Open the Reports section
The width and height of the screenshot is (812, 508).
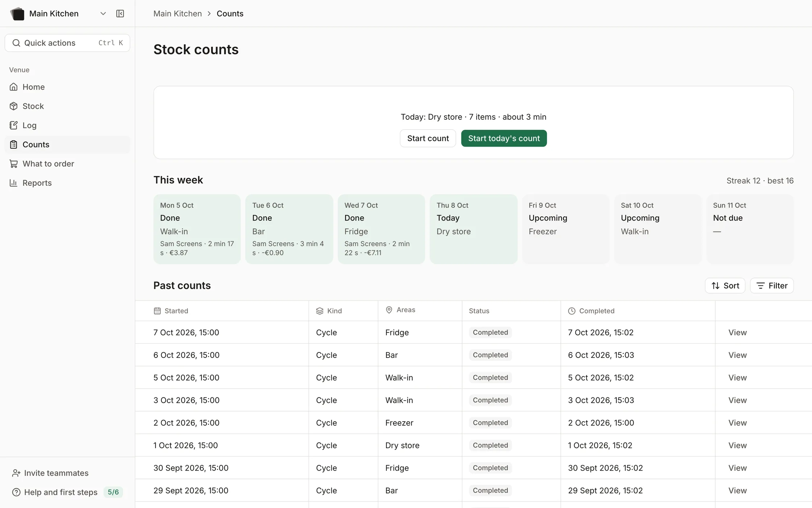point(67,183)
